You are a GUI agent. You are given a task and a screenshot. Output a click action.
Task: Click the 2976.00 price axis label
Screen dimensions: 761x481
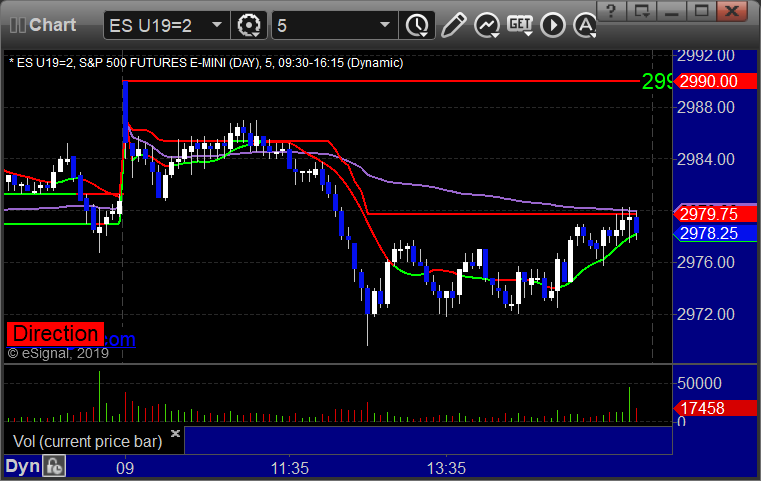click(x=706, y=263)
